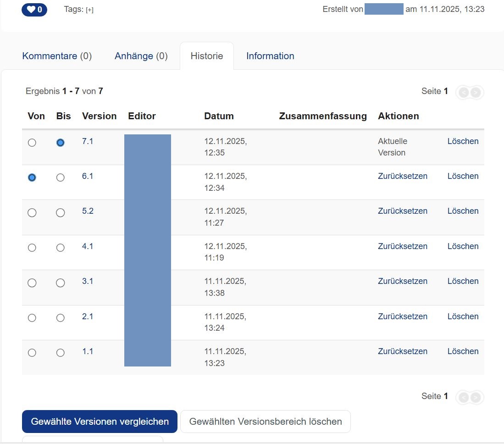Viewport: 504px width, 444px height.
Task: Open the Information tab
Action: (x=270, y=56)
